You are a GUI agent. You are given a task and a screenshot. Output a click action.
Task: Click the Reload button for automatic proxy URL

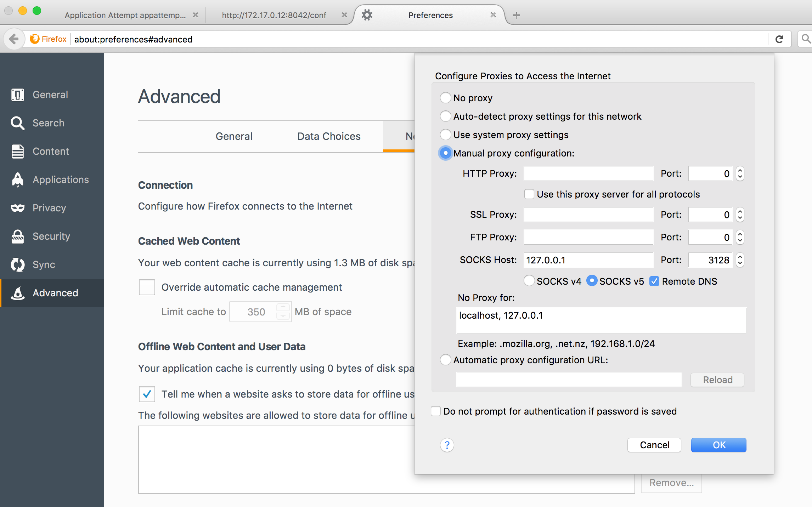click(x=717, y=380)
